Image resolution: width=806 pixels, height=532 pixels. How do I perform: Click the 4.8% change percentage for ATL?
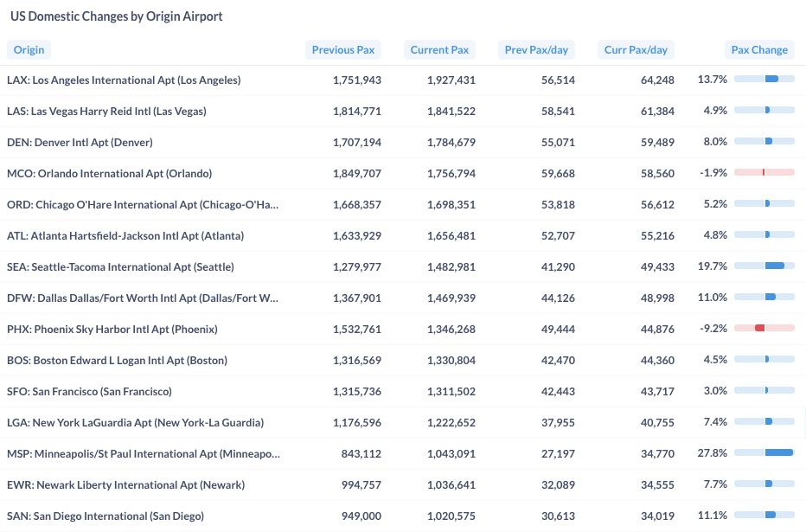point(715,235)
